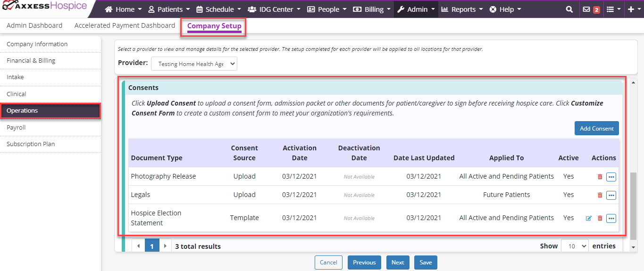This screenshot has width=644, height=271.
Task: Click trash icon for Legals consent row
Action: (x=600, y=195)
